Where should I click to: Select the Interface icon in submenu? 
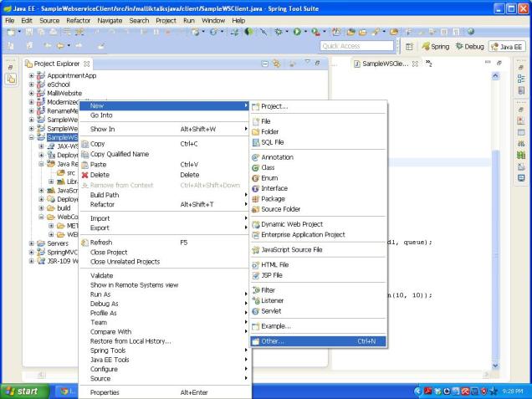pyautogui.click(x=256, y=188)
